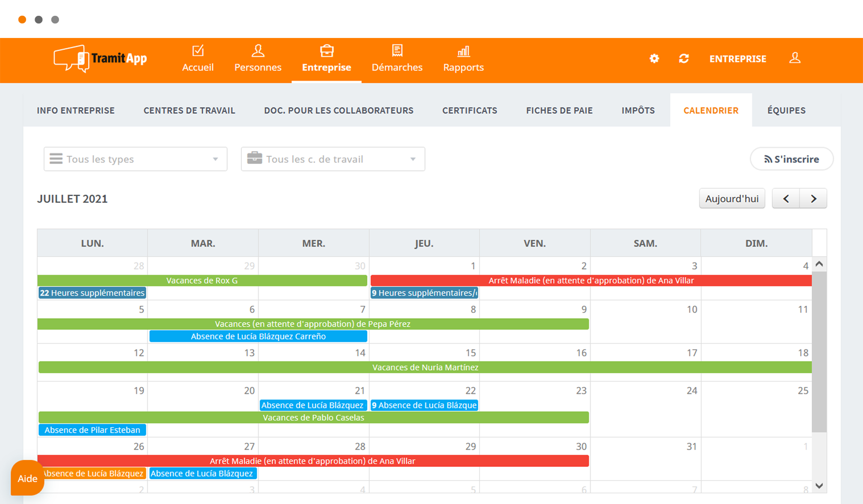Open '22 Heures supplémentaires' event
Screen dimensions: 863x504
coord(92,293)
